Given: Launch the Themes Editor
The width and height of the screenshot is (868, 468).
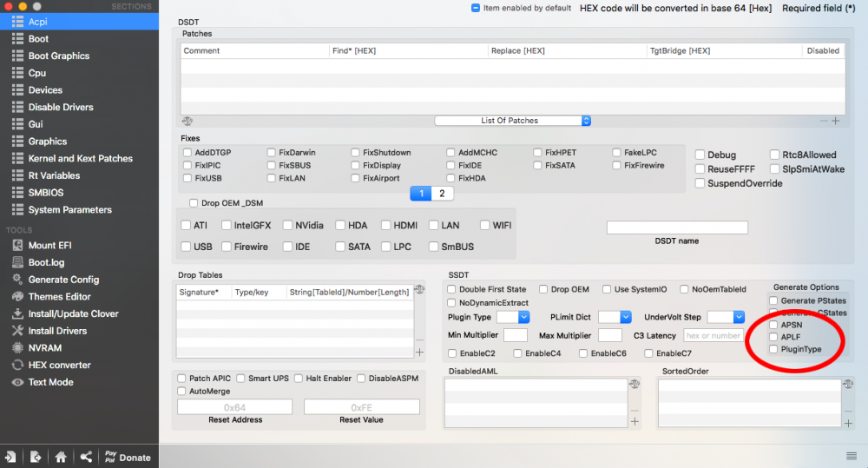Looking at the screenshot, I should (x=59, y=297).
